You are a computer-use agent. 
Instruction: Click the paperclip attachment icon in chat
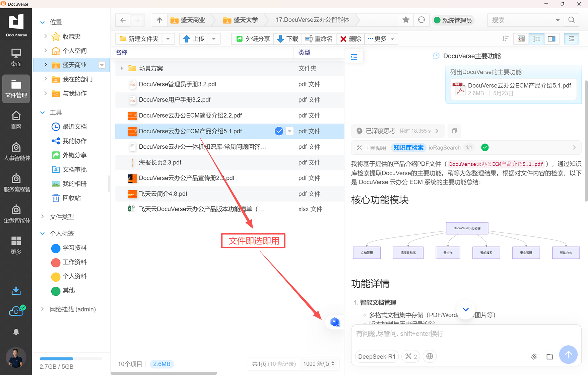(x=534, y=357)
